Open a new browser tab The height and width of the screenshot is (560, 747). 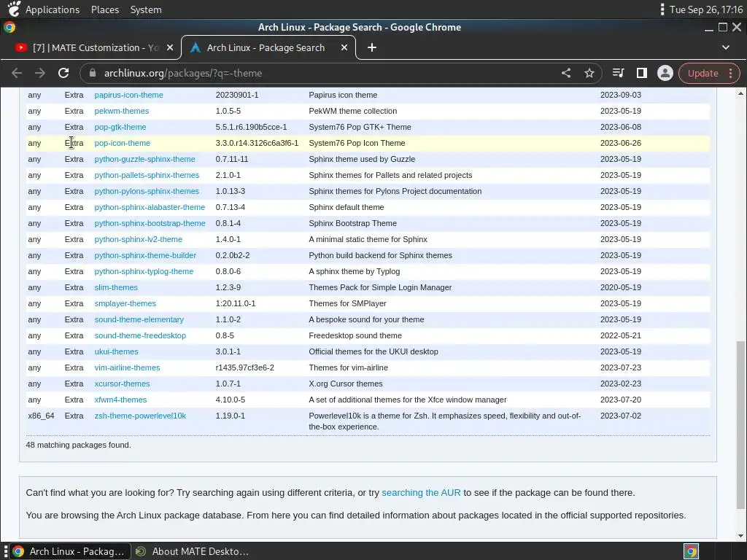coord(372,47)
